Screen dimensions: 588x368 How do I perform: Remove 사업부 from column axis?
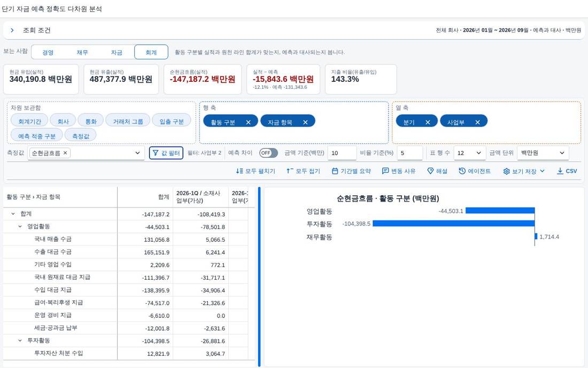point(477,122)
